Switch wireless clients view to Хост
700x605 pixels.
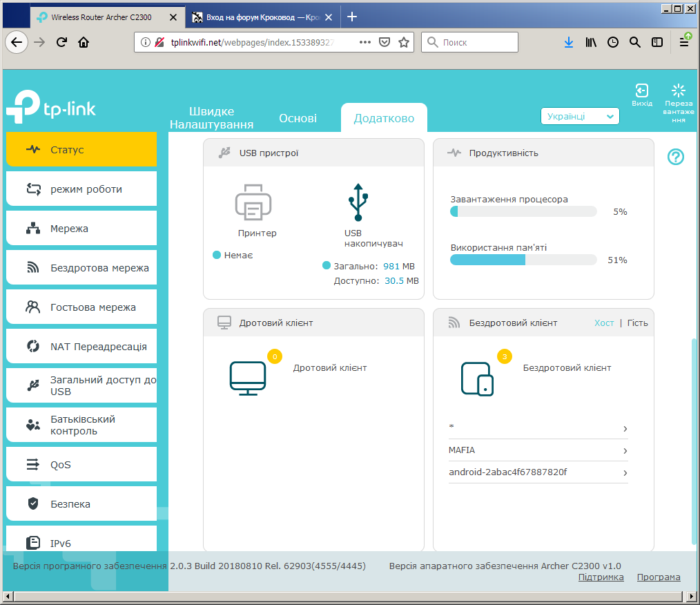pyautogui.click(x=604, y=323)
